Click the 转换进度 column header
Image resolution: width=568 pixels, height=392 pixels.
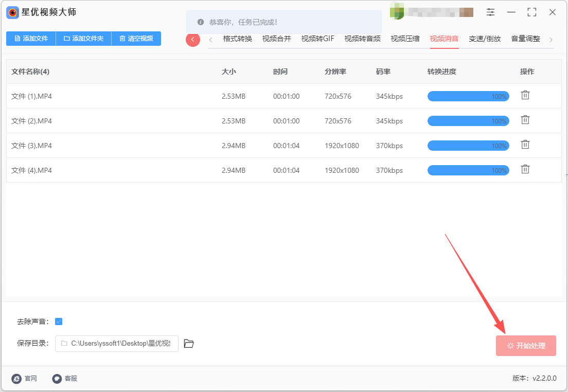pyautogui.click(x=442, y=72)
